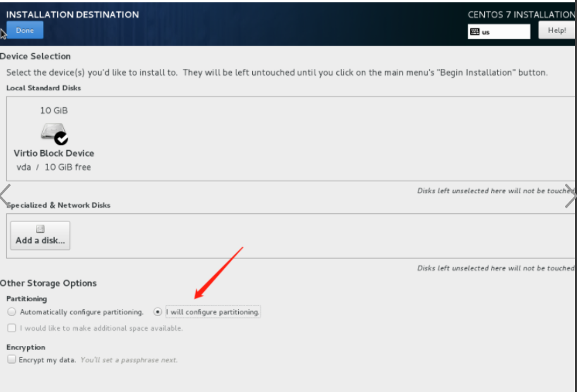The height and width of the screenshot is (392, 577).
Task: Click the Virtio Block Device name
Action: (54, 153)
